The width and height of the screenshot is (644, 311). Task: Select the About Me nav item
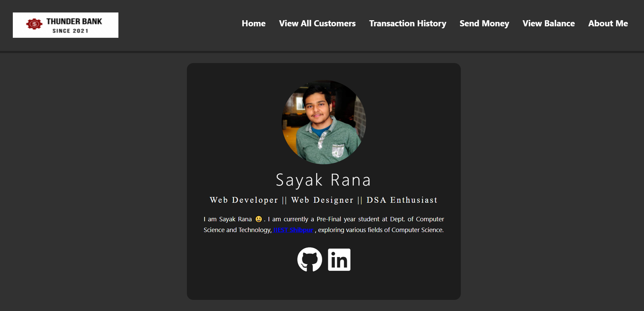pyautogui.click(x=608, y=24)
